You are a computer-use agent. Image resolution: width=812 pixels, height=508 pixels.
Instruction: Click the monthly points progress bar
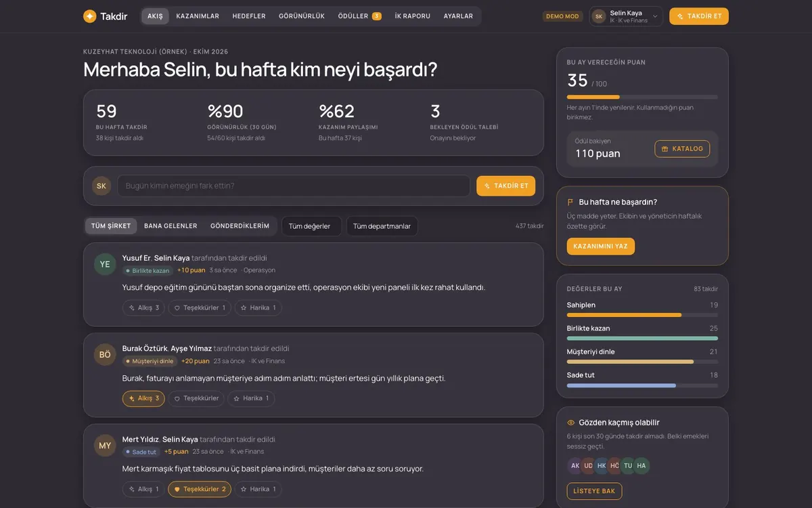click(x=642, y=98)
